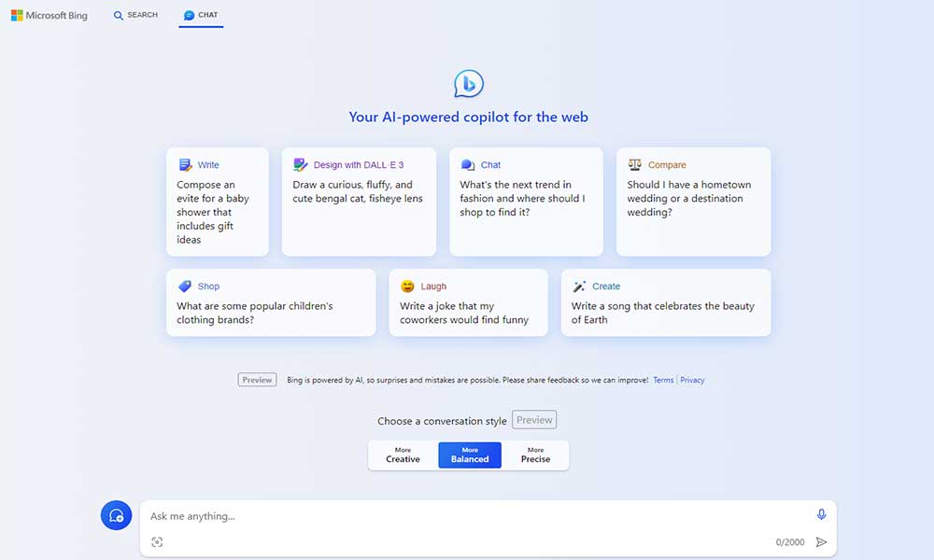934x560 pixels.
Task: Keep More Balanced style selected
Action: [469, 456]
